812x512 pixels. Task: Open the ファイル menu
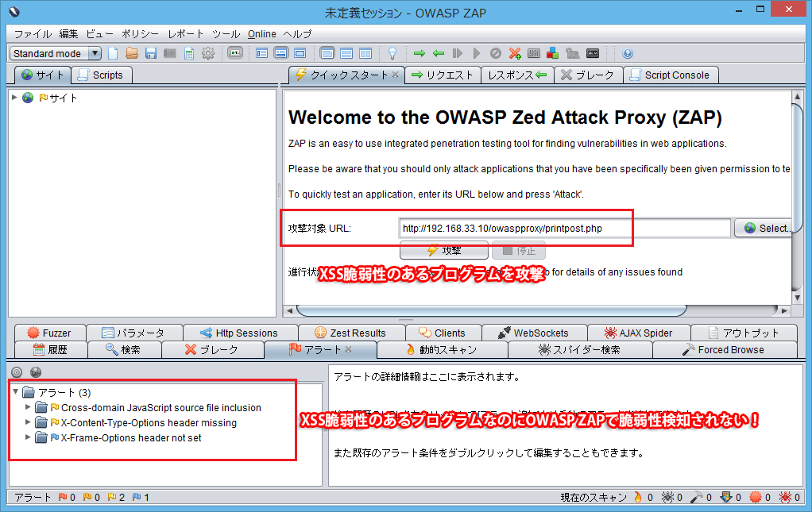[x=33, y=34]
